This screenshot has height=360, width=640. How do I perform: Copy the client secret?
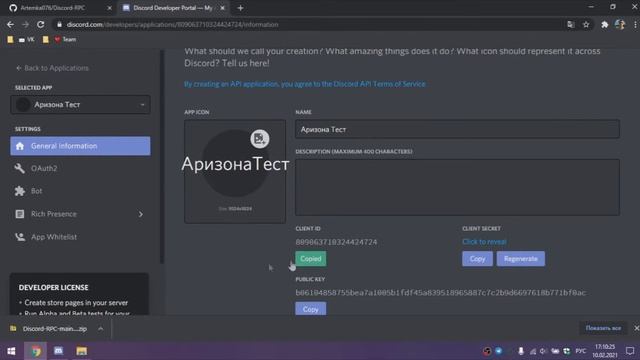pos(477,259)
